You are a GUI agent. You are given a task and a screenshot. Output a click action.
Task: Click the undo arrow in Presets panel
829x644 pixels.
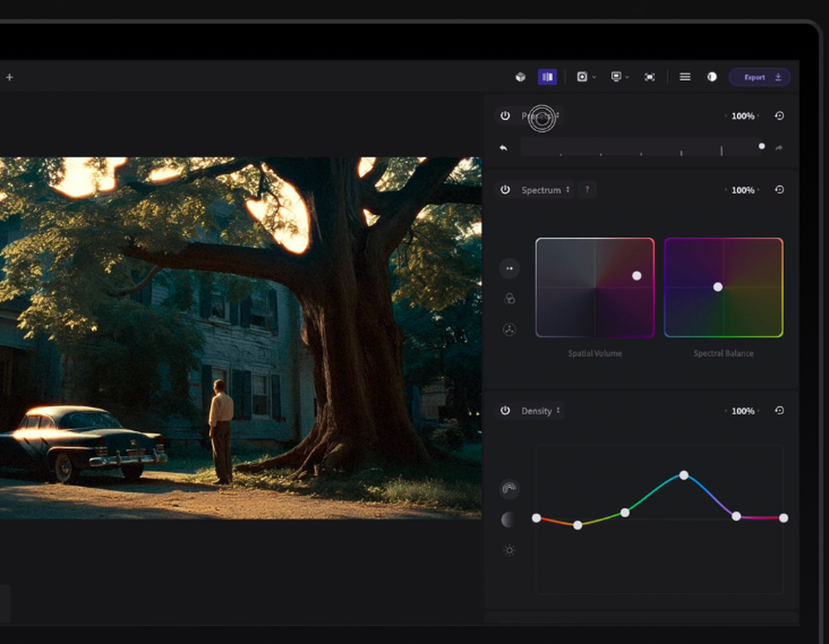pyautogui.click(x=503, y=148)
